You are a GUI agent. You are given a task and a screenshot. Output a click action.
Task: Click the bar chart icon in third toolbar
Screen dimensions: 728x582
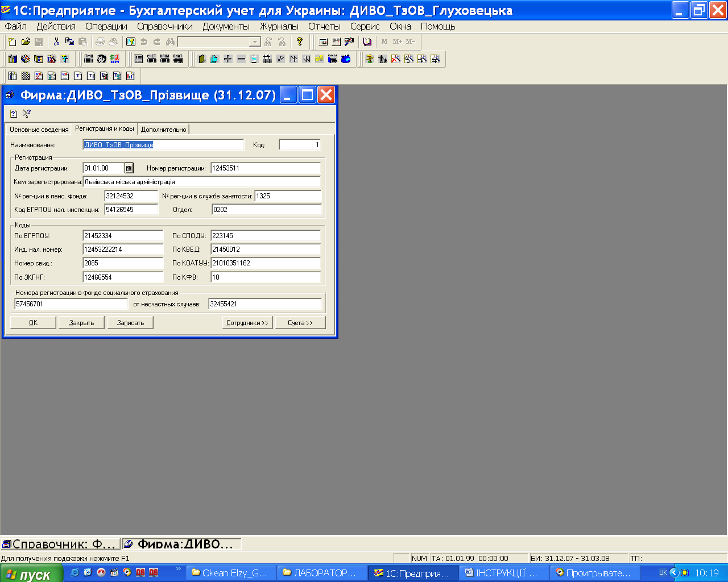(130, 76)
